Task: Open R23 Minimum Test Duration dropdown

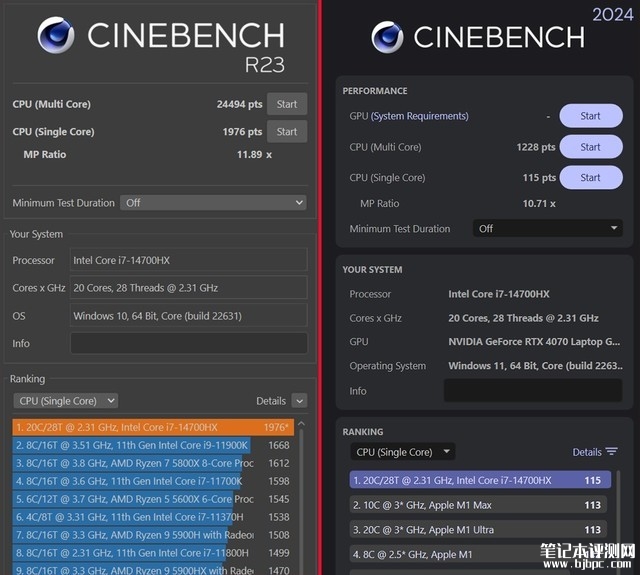Action: (213, 203)
